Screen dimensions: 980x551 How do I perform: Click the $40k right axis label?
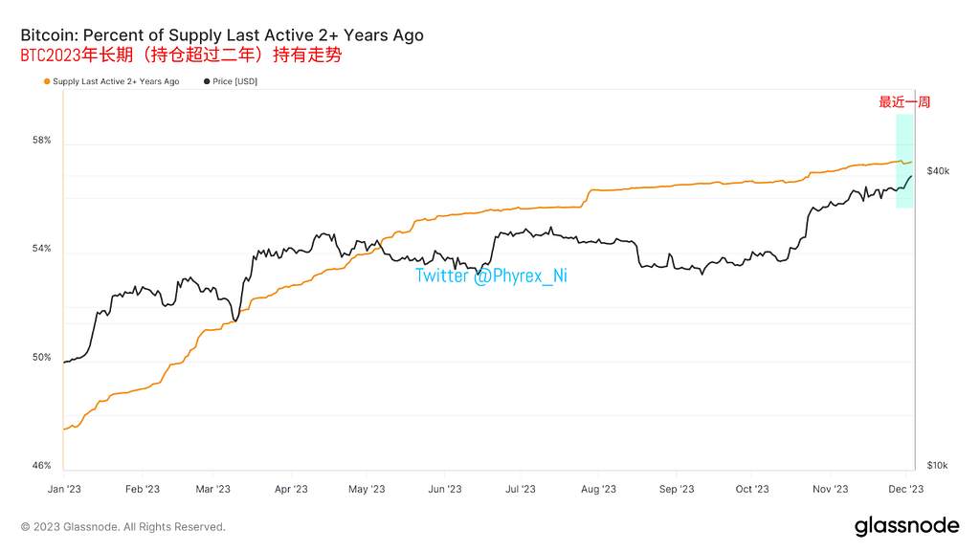[938, 170]
